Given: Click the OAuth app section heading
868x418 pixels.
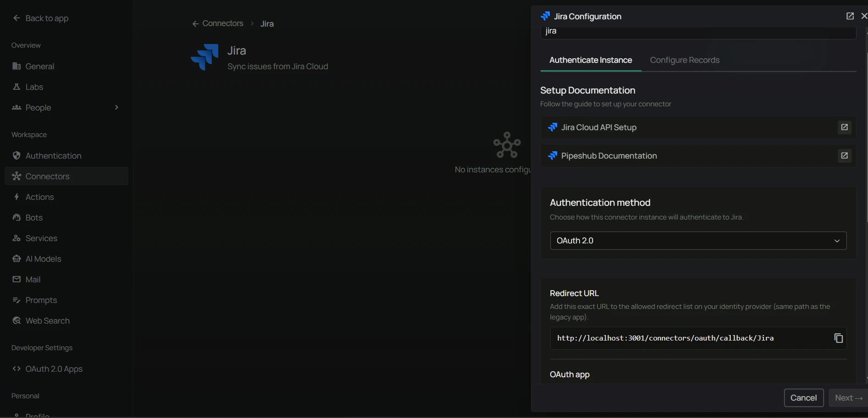Looking at the screenshot, I should click(569, 374).
